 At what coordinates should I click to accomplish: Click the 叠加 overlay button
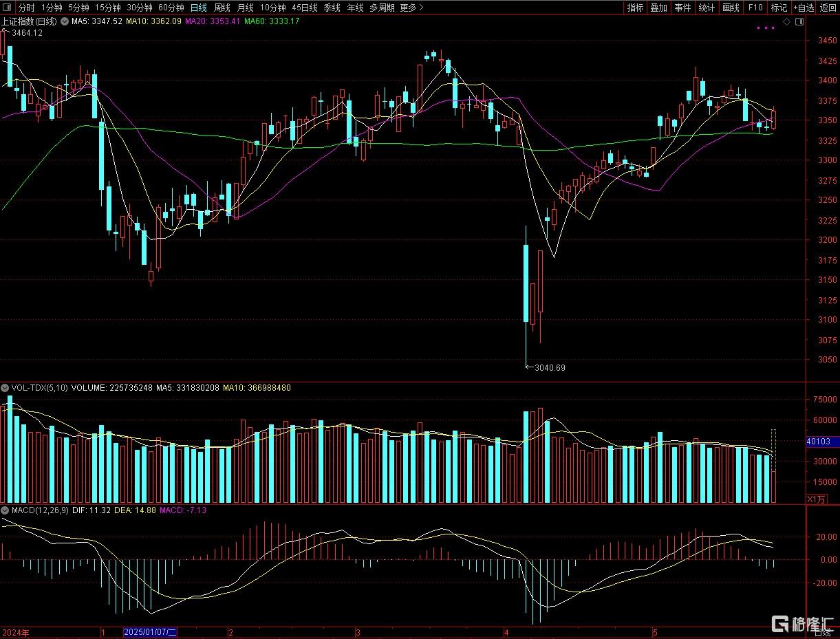click(x=659, y=8)
